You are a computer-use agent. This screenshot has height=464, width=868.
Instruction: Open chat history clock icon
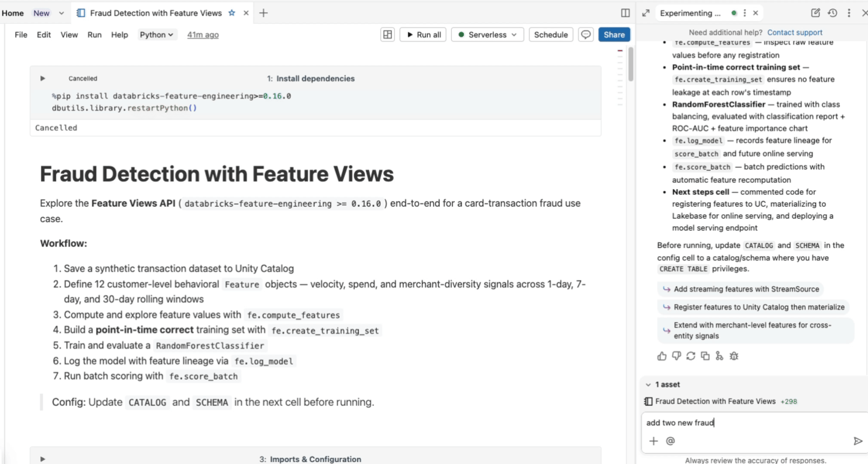tap(832, 13)
